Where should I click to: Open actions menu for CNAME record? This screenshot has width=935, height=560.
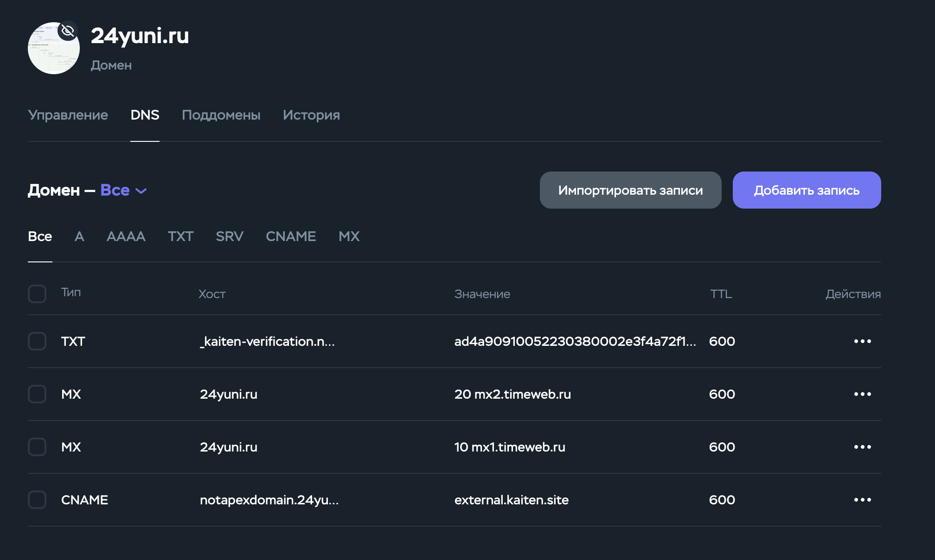(862, 500)
